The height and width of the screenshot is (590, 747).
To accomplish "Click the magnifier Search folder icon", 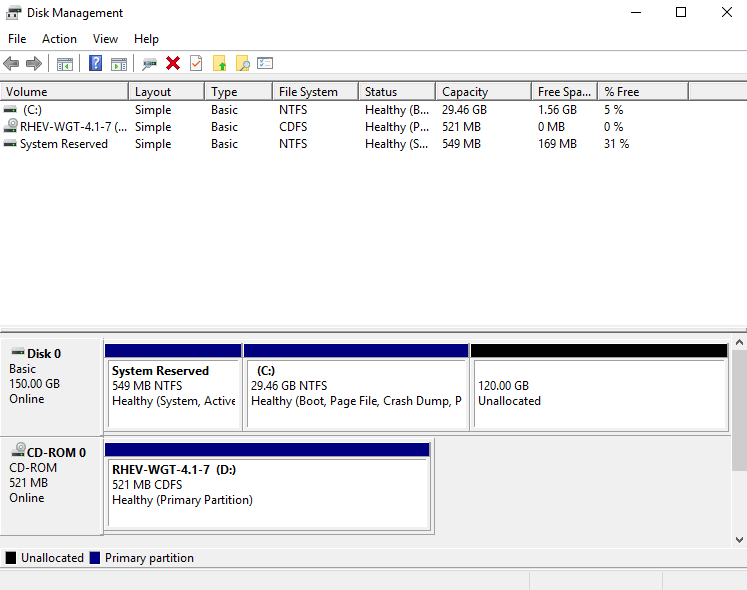I will [242, 64].
